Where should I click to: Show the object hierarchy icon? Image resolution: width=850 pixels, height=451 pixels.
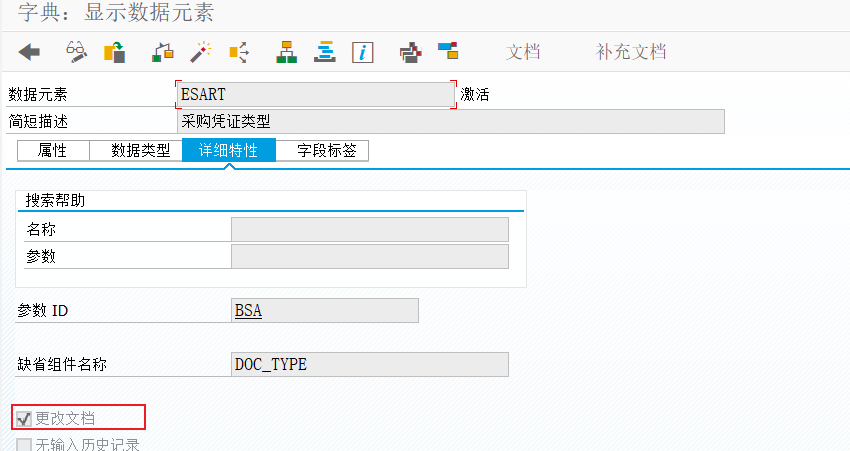coord(286,52)
